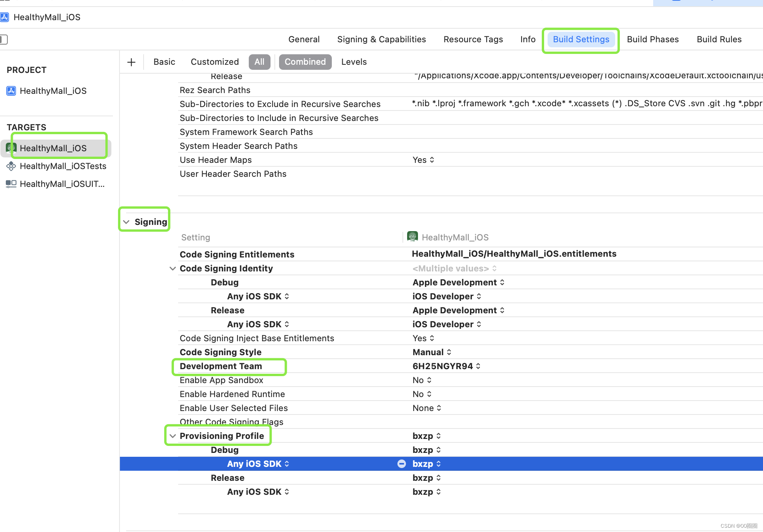The image size is (763, 532).
Task: Select the HealthyMall_iOSTests target icon
Action: 11,166
